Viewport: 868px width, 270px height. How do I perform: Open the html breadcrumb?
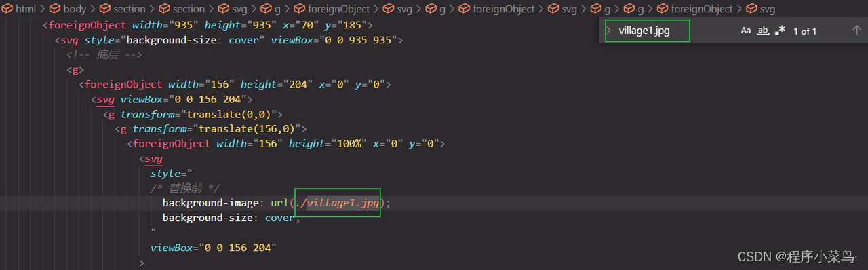point(19,9)
